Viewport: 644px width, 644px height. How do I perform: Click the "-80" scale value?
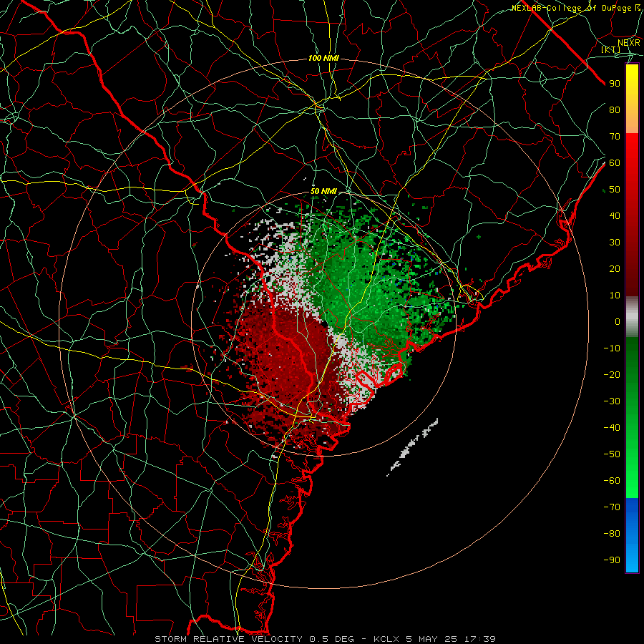click(x=612, y=534)
